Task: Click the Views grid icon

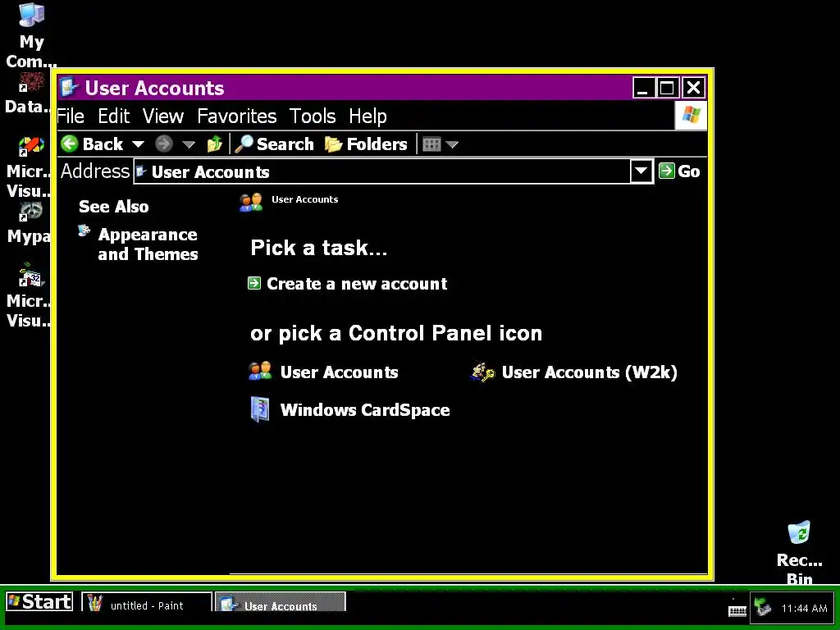Action: (x=431, y=144)
